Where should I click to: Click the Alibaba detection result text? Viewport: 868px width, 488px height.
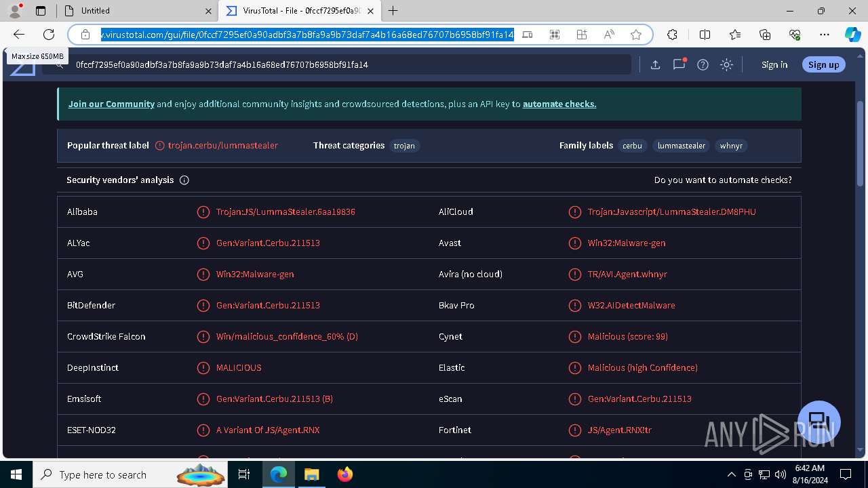coord(285,211)
